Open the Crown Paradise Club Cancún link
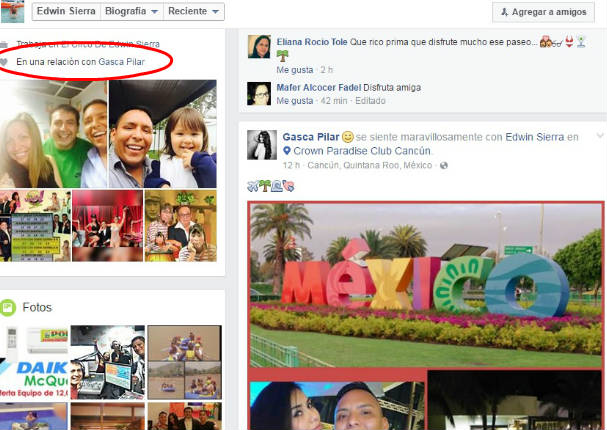The image size is (607, 430). (352, 151)
